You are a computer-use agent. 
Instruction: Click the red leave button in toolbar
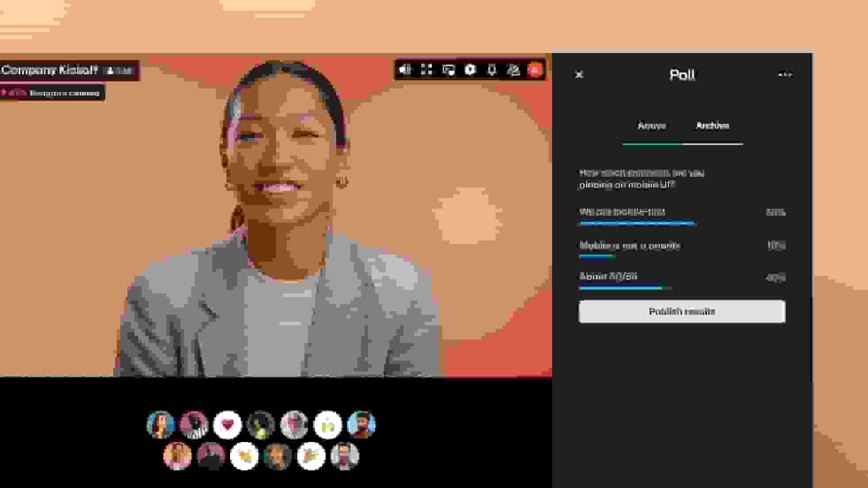coord(535,70)
